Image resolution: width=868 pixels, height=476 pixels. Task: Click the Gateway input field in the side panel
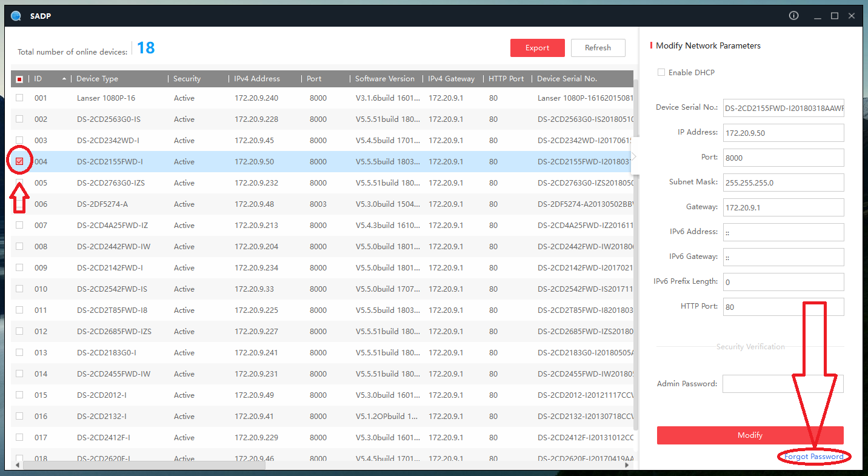pos(783,207)
